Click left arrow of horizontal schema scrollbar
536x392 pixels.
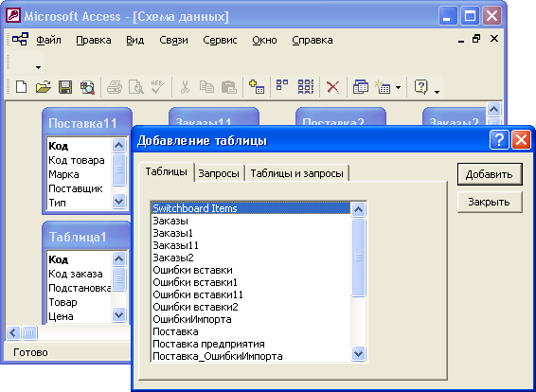[13, 332]
